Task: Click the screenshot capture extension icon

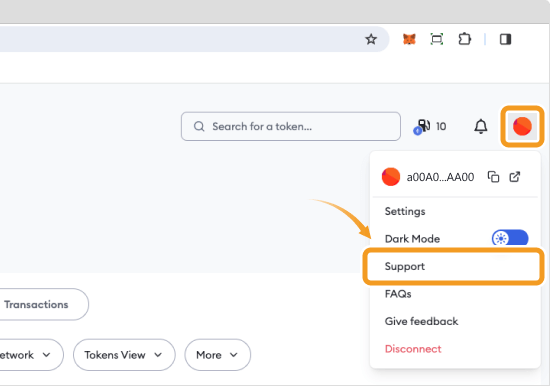Action: coord(437,39)
